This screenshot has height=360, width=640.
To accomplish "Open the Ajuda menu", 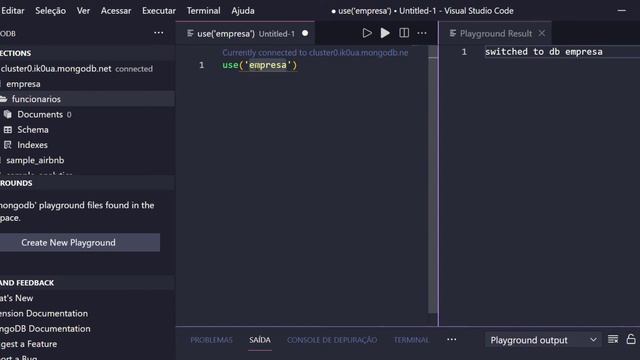I will coord(243,11).
